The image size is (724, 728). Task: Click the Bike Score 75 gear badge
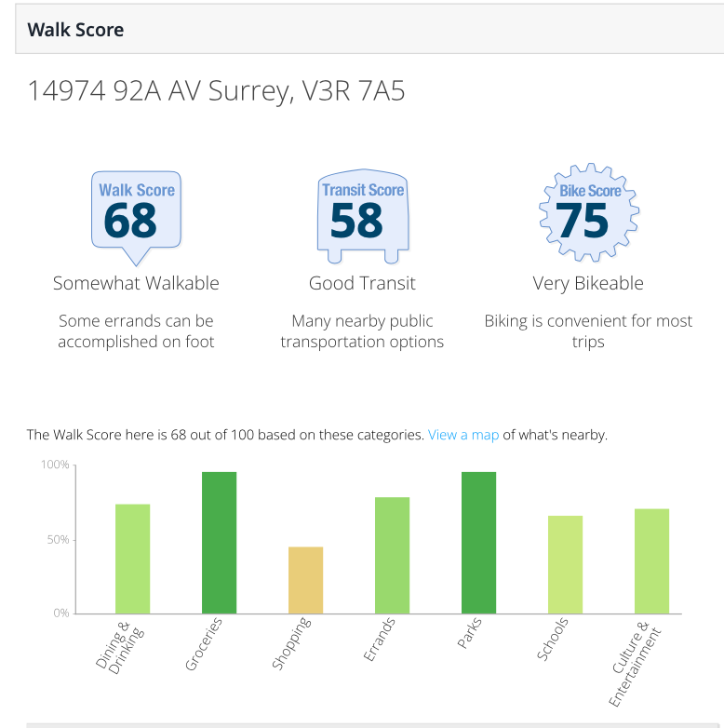tap(589, 212)
